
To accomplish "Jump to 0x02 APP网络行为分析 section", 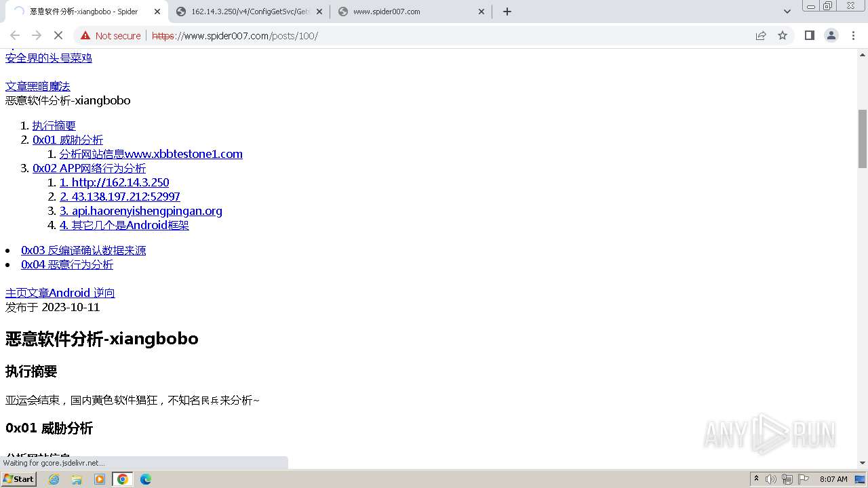I will pos(89,168).
